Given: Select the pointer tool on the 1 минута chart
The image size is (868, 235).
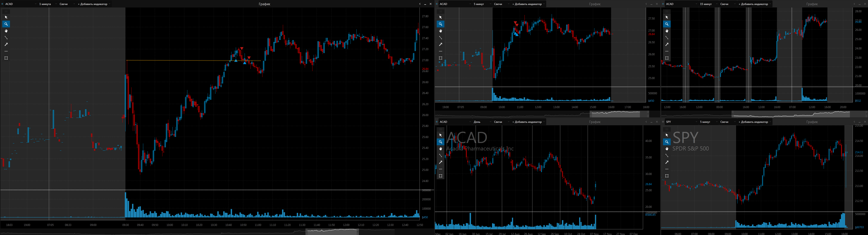Looking at the screenshot, I should coord(6,17).
